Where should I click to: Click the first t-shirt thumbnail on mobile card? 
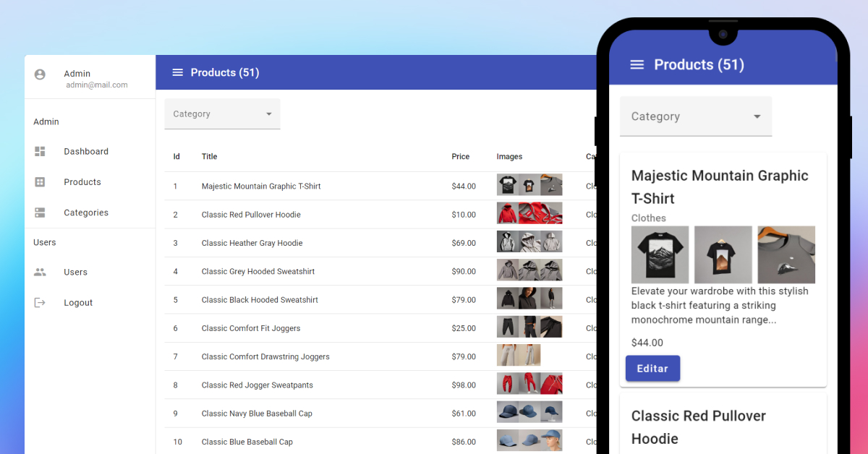(x=660, y=254)
